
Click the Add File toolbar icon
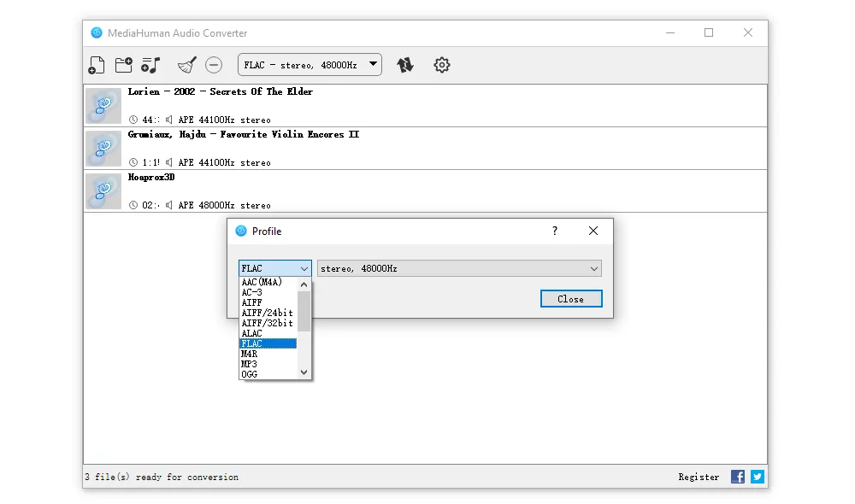click(97, 65)
